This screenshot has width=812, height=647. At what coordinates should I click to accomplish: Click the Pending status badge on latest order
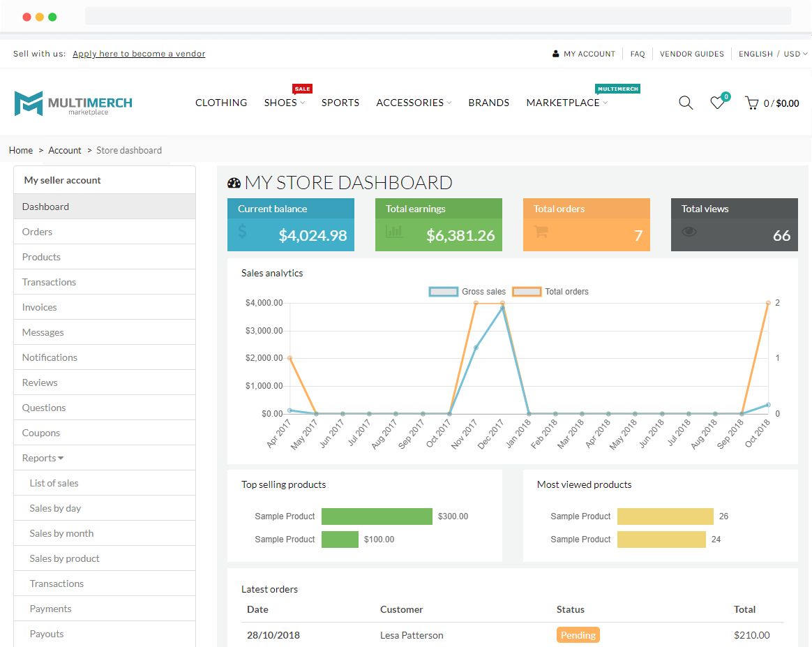(x=578, y=635)
